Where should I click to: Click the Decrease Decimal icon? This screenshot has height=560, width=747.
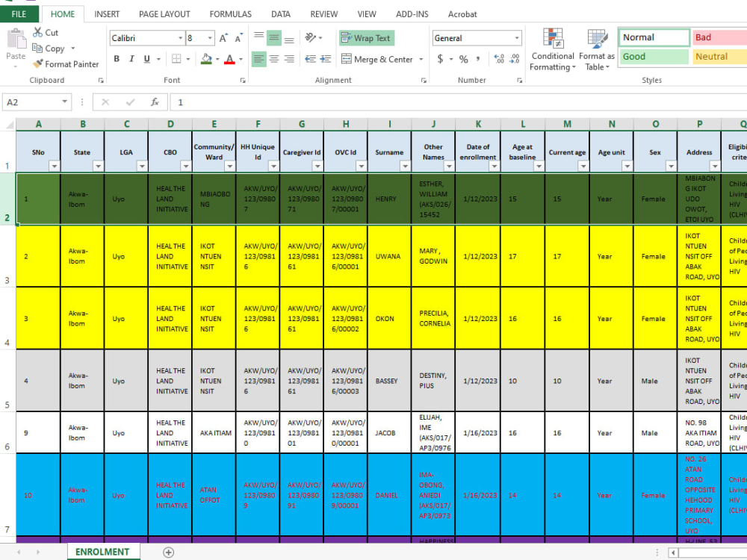pos(515,59)
